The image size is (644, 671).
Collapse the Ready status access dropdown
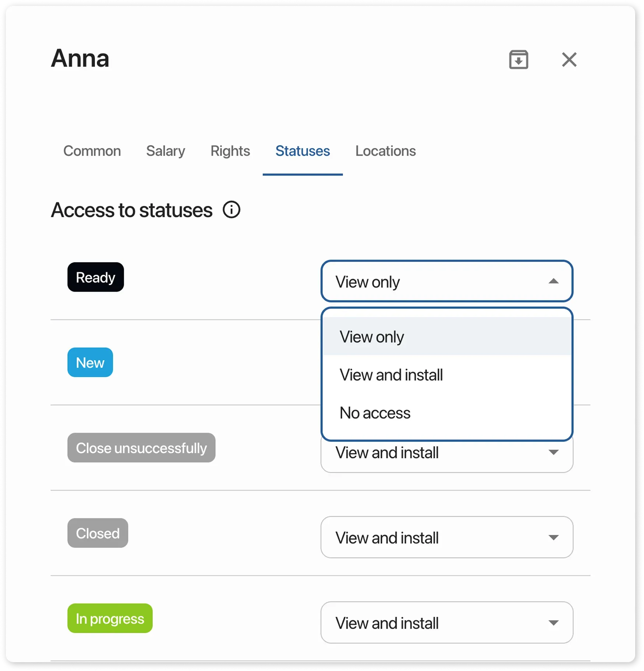point(553,281)
